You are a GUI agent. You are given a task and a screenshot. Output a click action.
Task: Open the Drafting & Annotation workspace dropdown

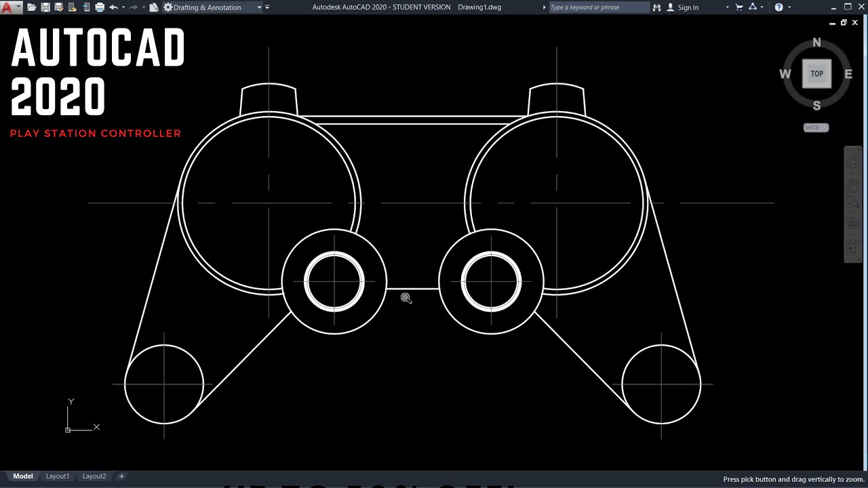[212, 7]
